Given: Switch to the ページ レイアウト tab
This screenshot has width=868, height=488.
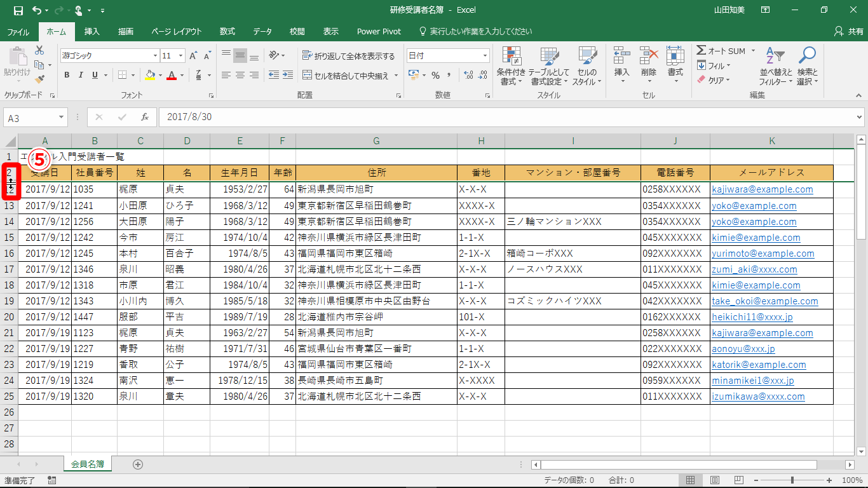Looking at the screenshot, I should tap(176, 31).
